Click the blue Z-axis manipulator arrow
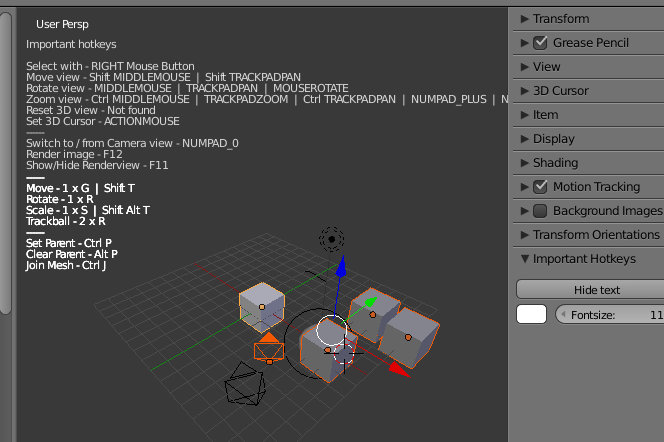 tap(340, 268)
